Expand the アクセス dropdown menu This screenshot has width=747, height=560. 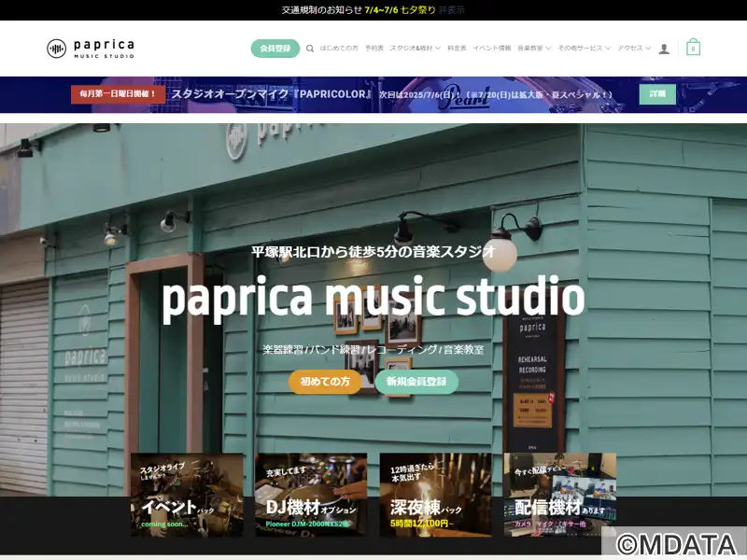click(634, 49)
